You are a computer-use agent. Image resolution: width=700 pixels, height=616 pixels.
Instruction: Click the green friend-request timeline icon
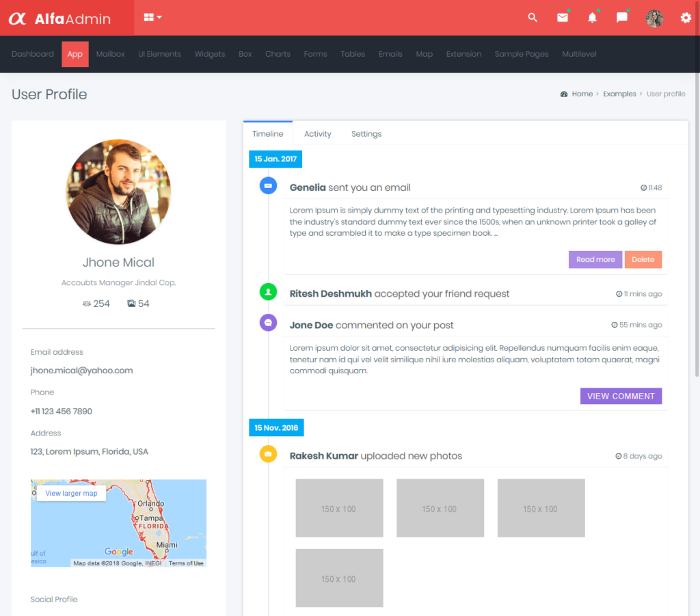pyautogui.click(x=268, y=291)
